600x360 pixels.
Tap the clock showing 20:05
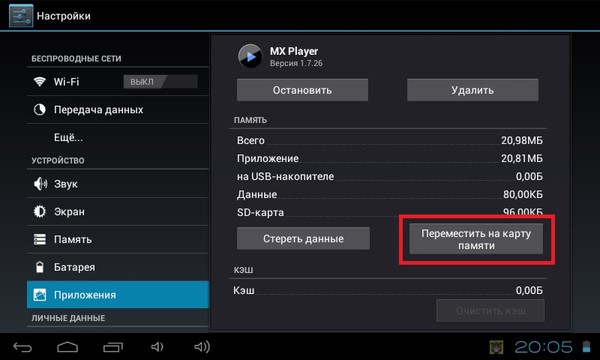click(543, 347)
